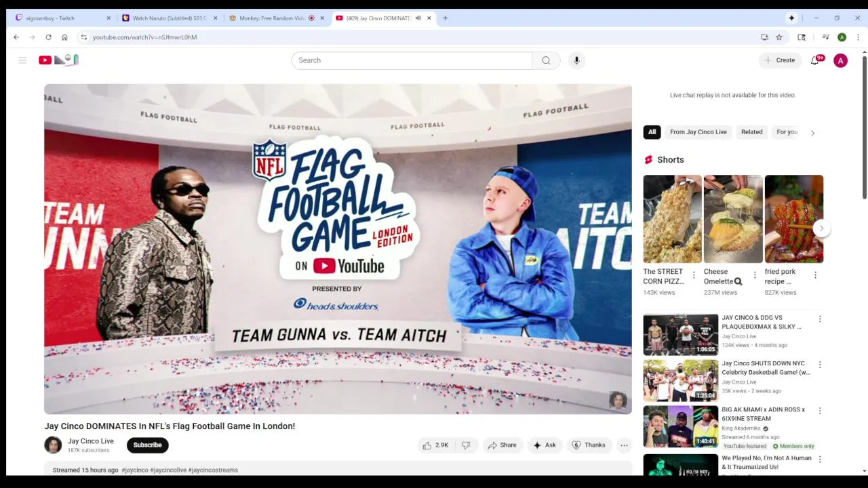
Task: Click the 187K subscribers text
Action: [88, 451]
